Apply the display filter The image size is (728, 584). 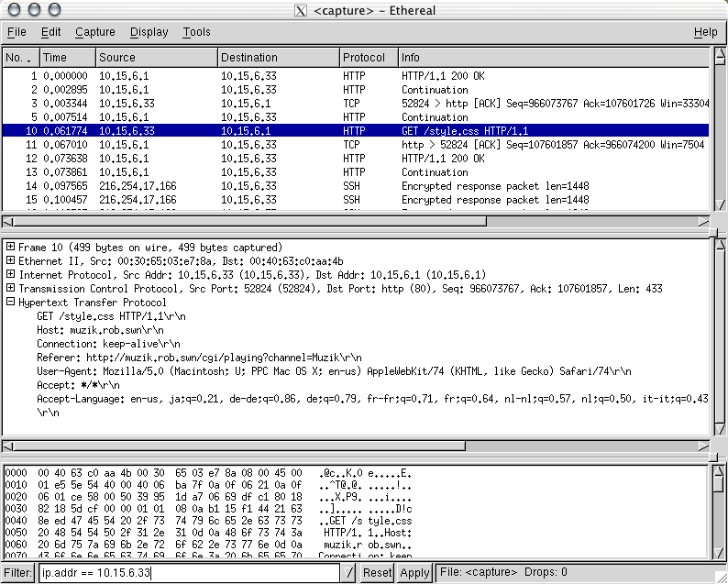[414, 573]
